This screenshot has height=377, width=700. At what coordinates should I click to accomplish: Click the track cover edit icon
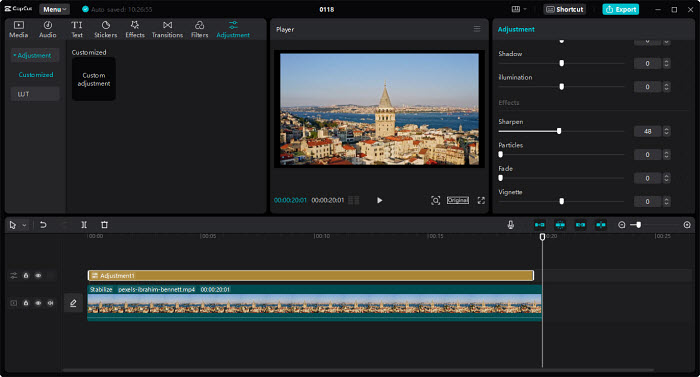(x=73, y=303)
